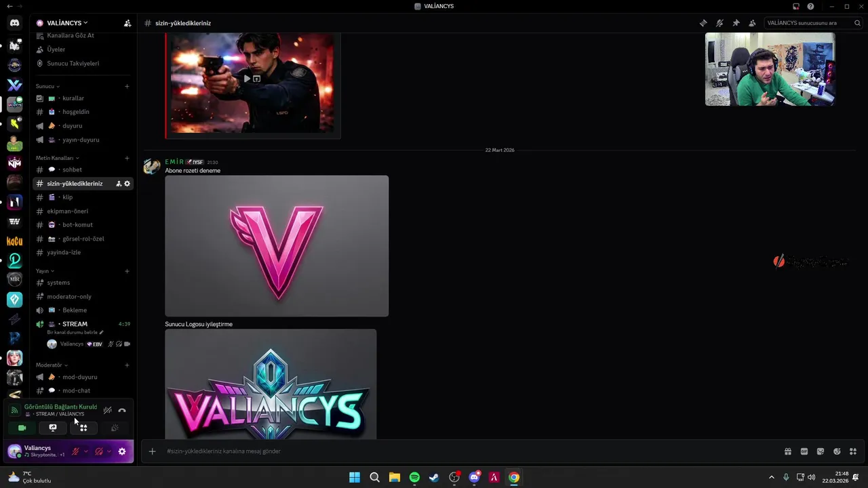Open soundboard button in voice panel
This screenshot has width=868, height=488.
[115, 428]
